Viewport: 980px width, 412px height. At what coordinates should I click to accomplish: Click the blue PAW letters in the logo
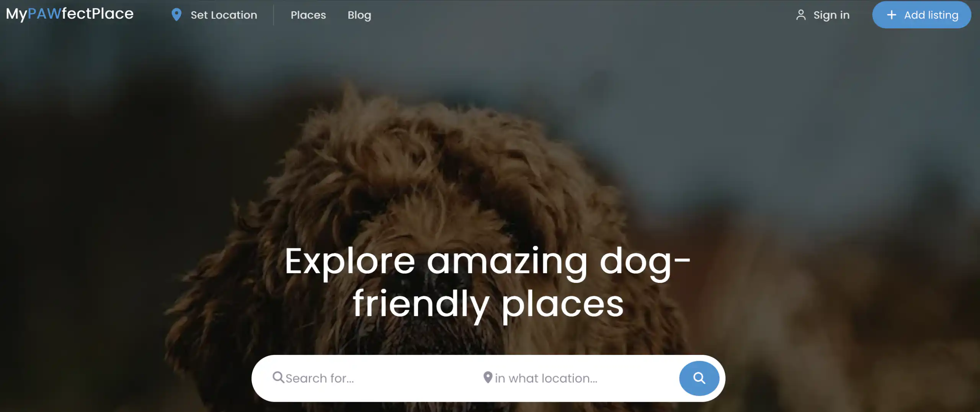pyautogui.click(x=44, y=13)
